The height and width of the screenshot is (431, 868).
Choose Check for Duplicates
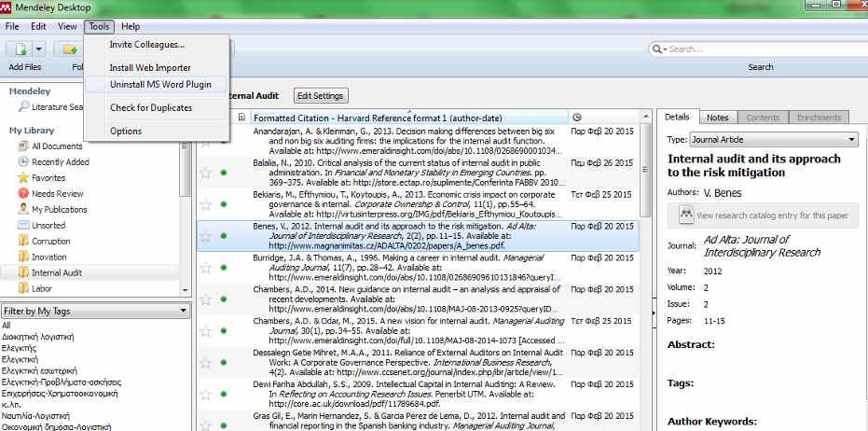pyautogui.click(x=151, y=107)
